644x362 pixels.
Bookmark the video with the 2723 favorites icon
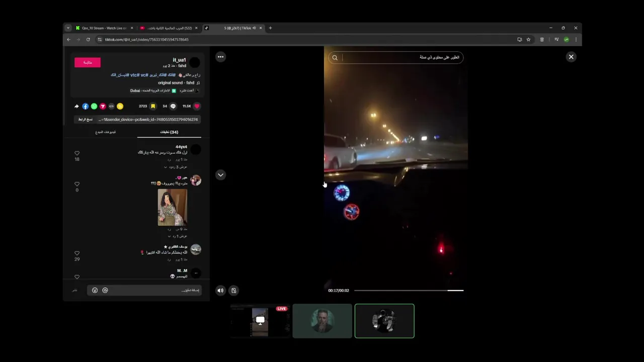pyautogui.click(x=153, y=106)
